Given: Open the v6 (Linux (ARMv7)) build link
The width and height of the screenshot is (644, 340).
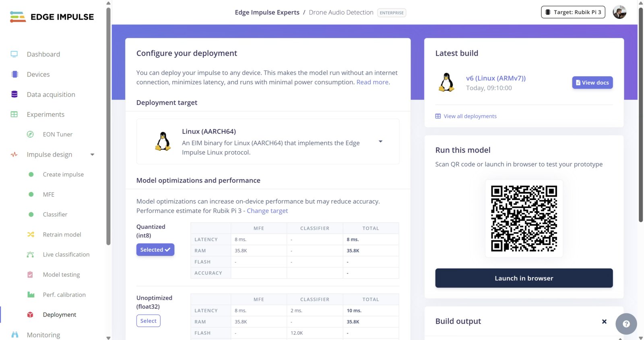Looking at the screenshot, I should point(496,78).
